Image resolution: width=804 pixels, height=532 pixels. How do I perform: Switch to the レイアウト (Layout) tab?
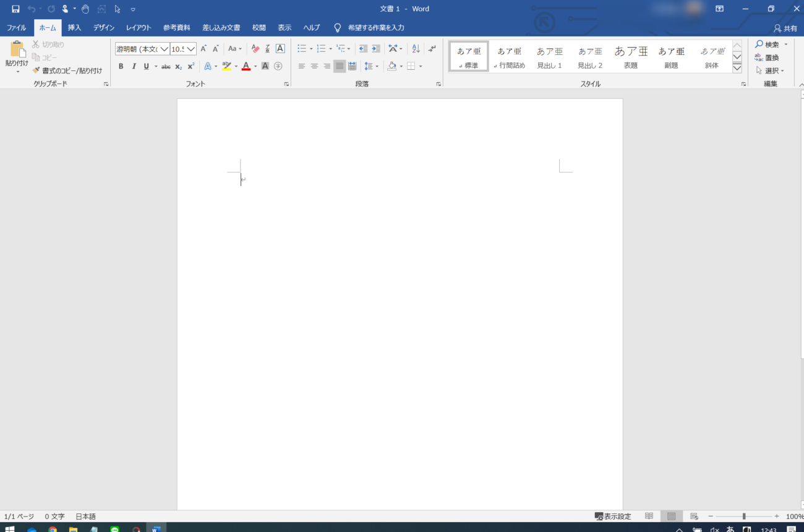tap(139, 28)
